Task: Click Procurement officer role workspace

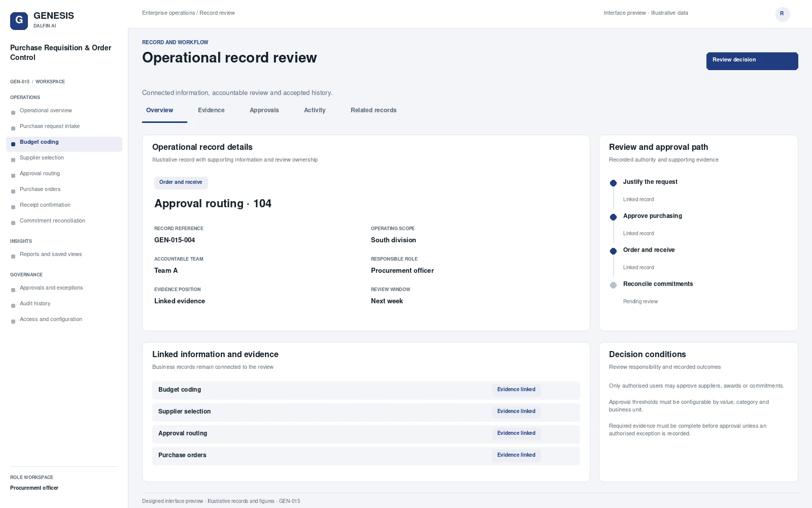Action: pos(34,488)
